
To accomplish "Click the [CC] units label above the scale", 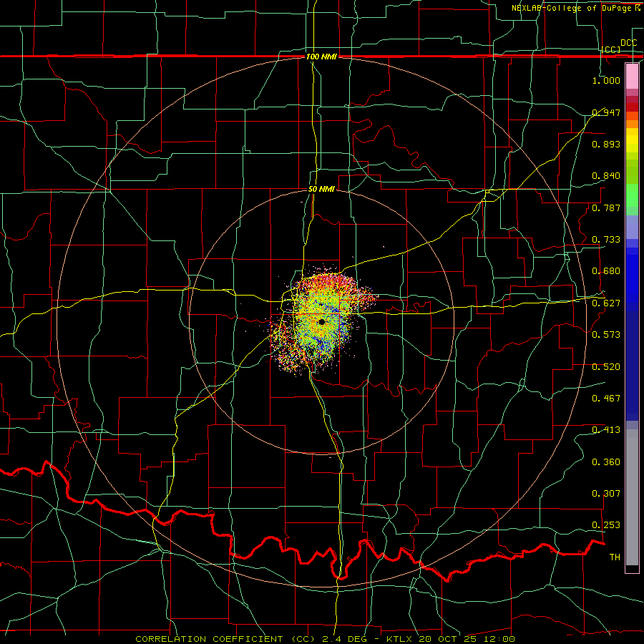I will [x=611, y=49].
